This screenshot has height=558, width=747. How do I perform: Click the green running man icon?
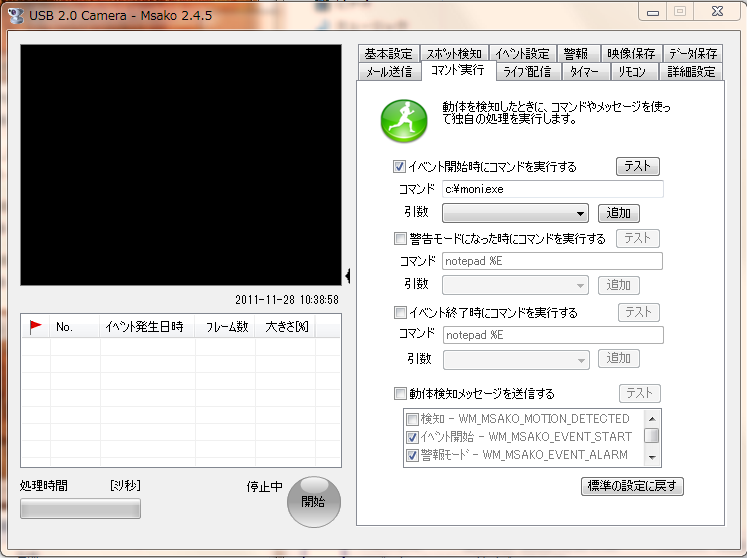click(x=404, y=121)
